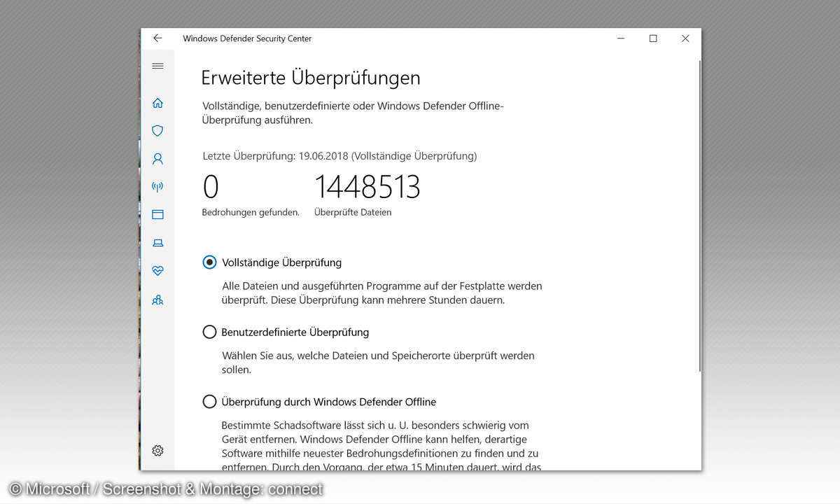The width and height of the screenshot is (840, 504).
Task: Open Account protection person icon
Action: click(x=157, y=159)
